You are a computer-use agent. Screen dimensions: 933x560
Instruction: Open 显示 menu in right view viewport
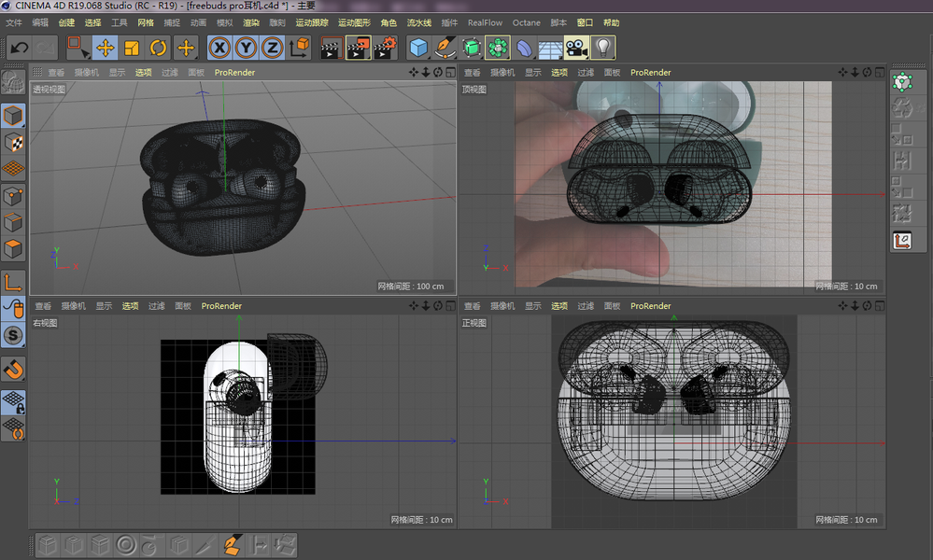coord(104,306)
